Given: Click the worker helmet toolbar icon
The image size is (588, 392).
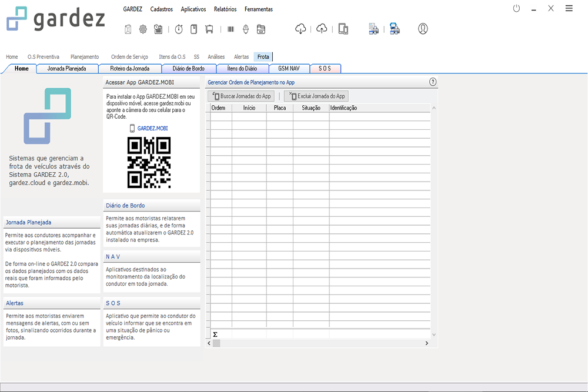Looking at the screenshot, I should pyautogui.click(x=246, y=29).
